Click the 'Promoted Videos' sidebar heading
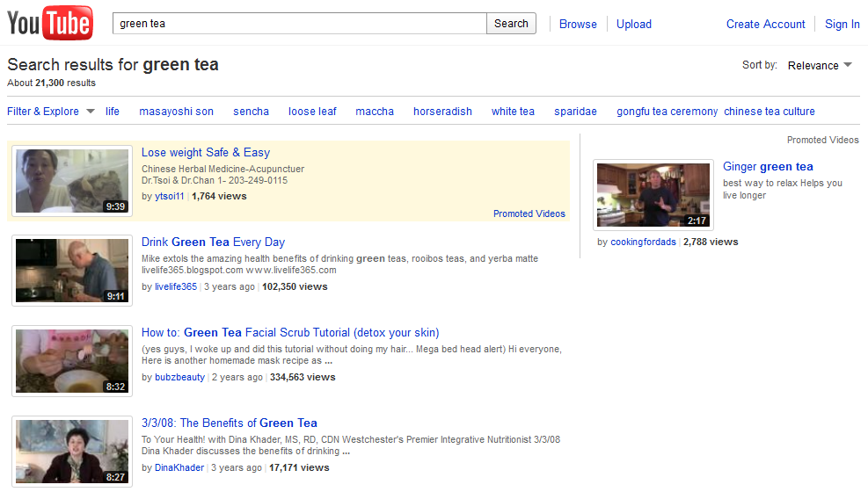Viewport: 868px width, 492px height. pos(822,140)
